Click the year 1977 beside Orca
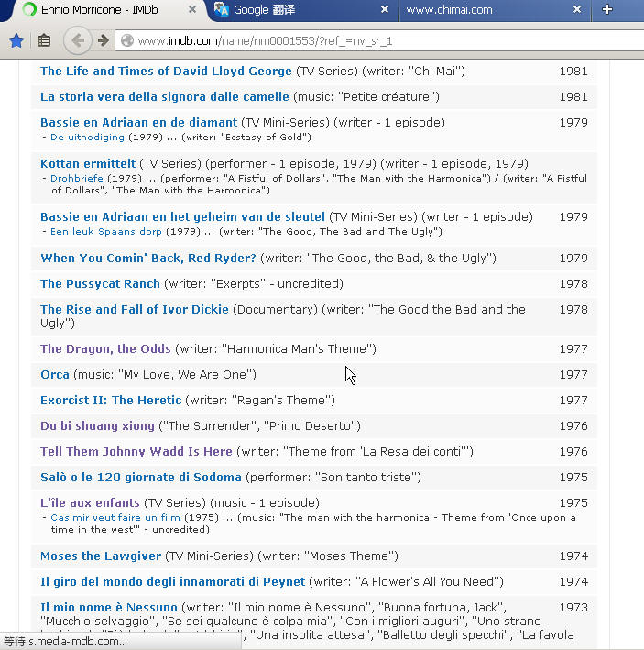The width and height of the screenshot is (644, 650). pyautogui.click(x=573, y=374)
